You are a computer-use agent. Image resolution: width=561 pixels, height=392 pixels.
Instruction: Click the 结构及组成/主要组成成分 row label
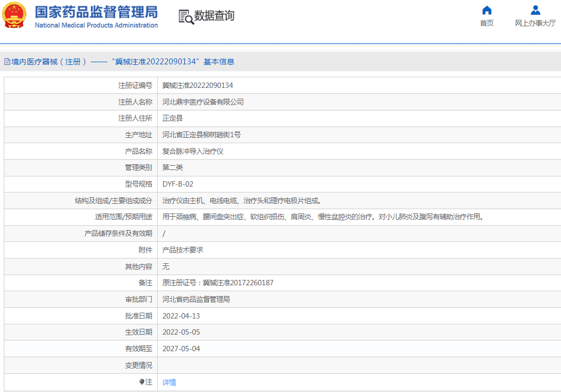(x=113, y=201)
